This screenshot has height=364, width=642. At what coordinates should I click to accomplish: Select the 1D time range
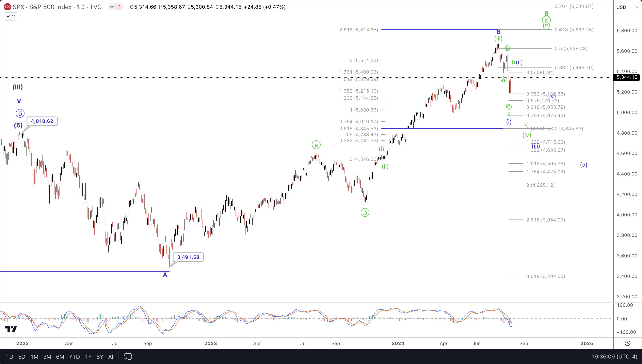click(10, 357)
